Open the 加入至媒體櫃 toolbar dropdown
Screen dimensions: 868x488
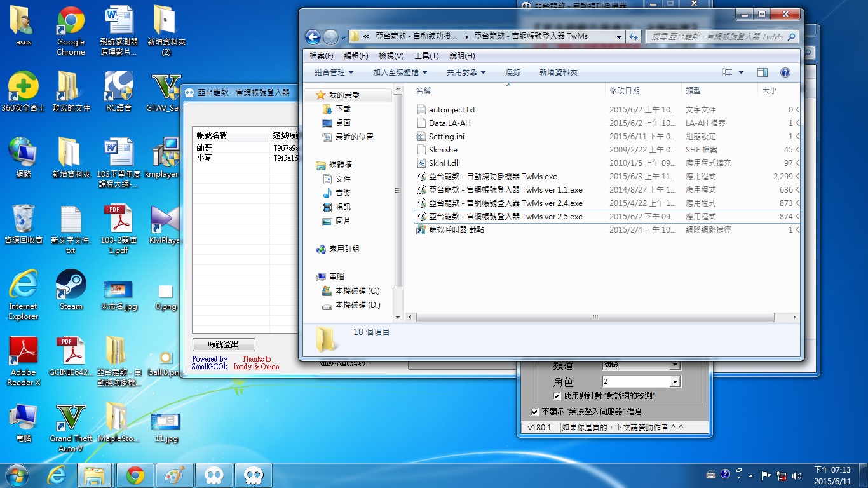400,72
